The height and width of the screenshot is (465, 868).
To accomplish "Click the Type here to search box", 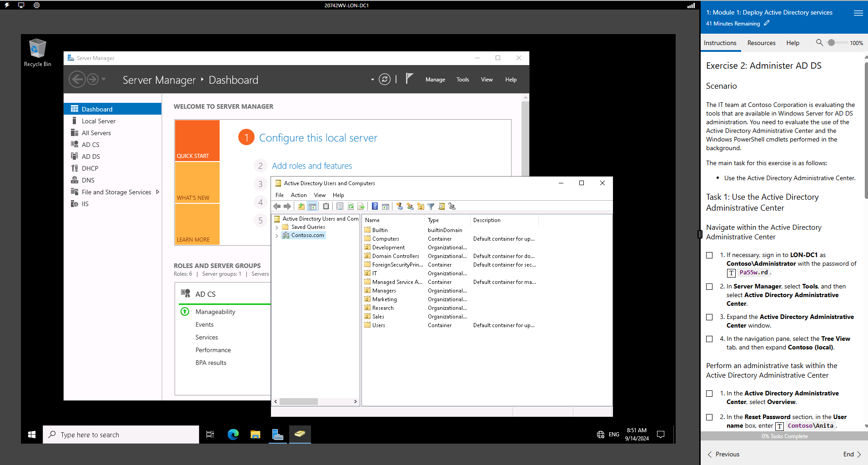I will (121, 435).
